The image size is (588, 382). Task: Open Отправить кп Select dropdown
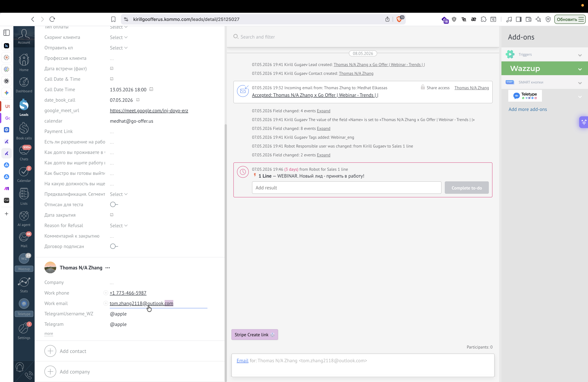[119, 48]
